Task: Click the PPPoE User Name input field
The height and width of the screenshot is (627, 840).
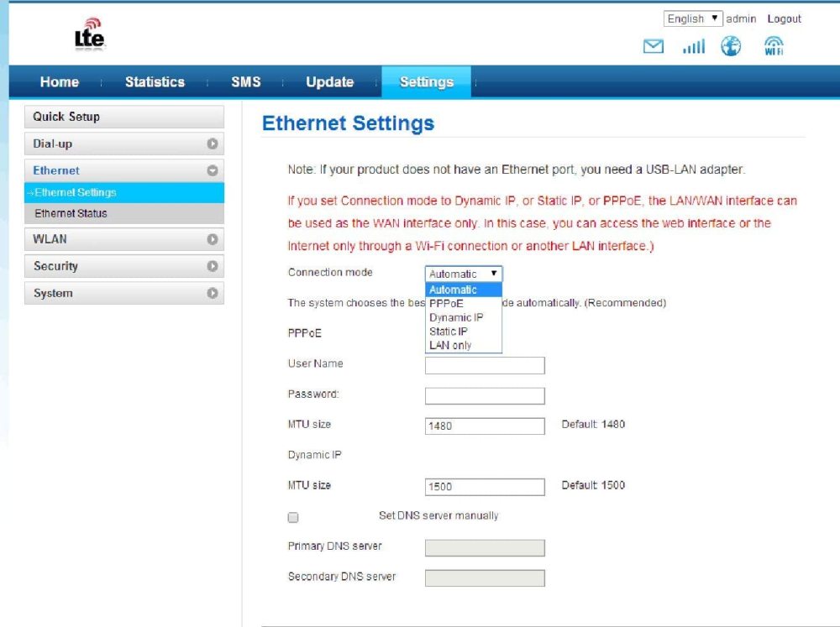Action: 486,365
